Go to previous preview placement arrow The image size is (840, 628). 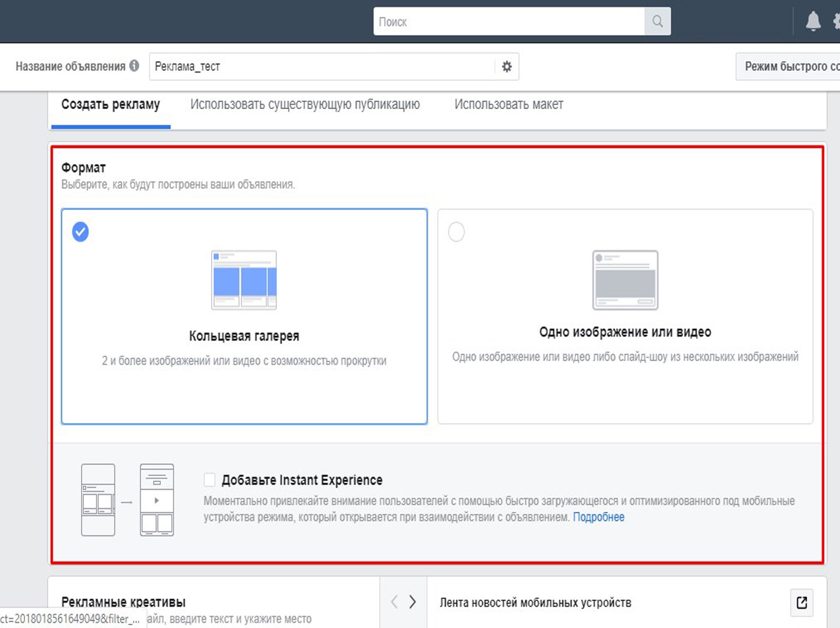[394, 602]
